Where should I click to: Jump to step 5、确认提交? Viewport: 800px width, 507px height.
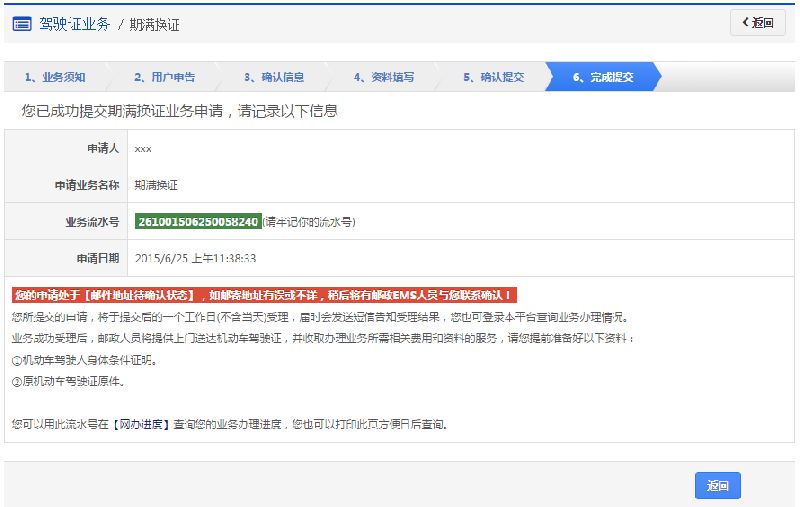(493, 77)
